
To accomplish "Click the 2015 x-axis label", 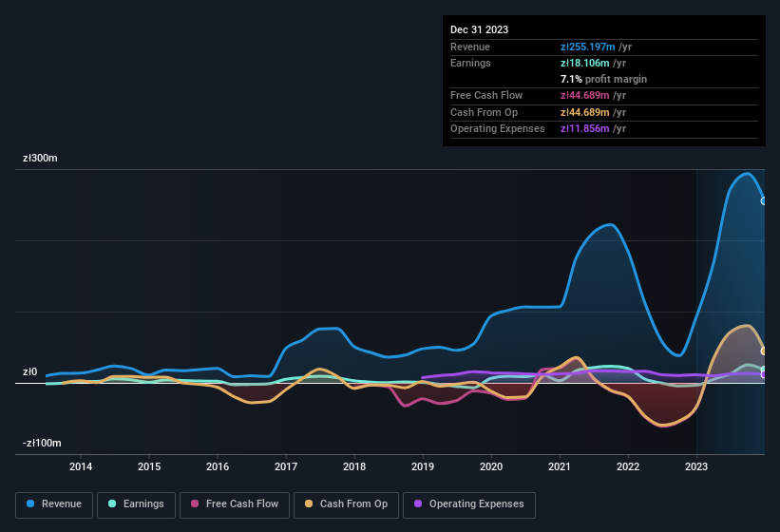I will coord(149,466).
